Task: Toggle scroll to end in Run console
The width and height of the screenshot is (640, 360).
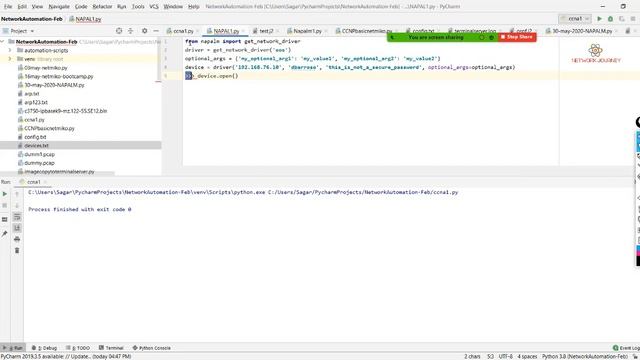Action: tap(17, 228)
